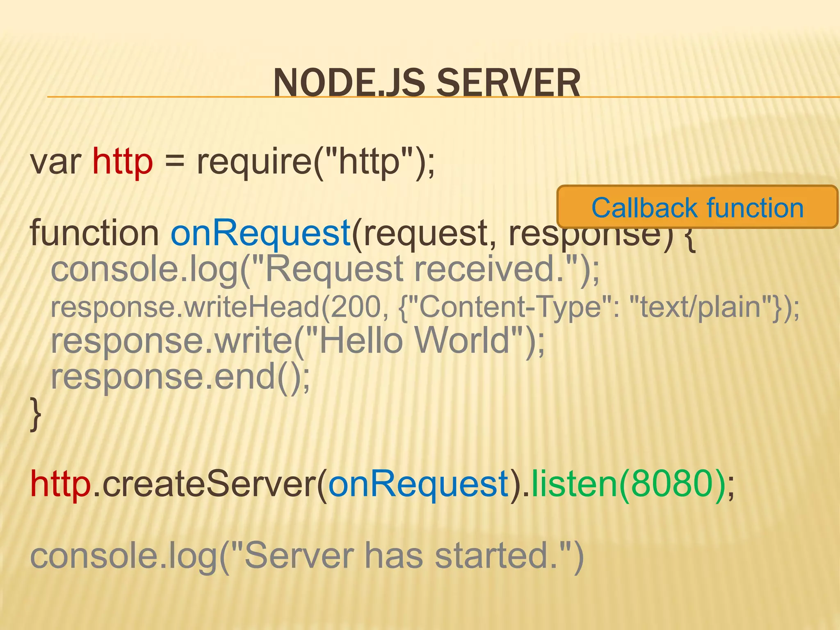
Task: Click the 'response.end();' line
Action: [x=180, y=378]
